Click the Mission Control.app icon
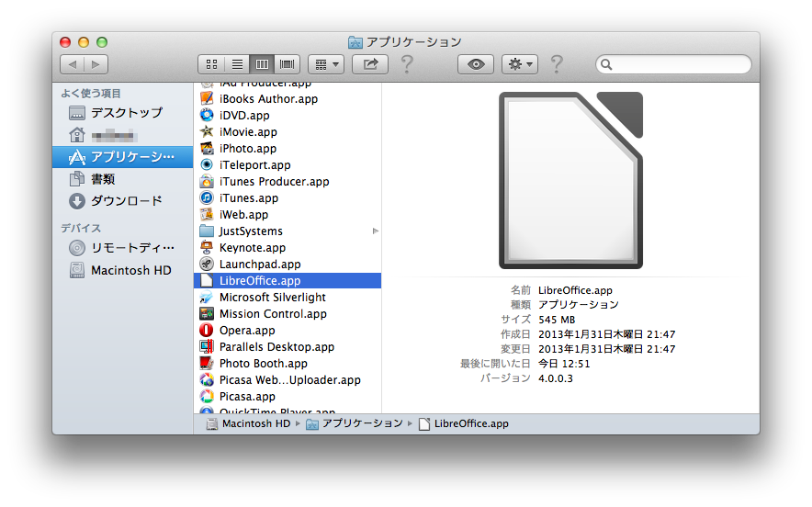812x507 pixels. pos(207,314)
